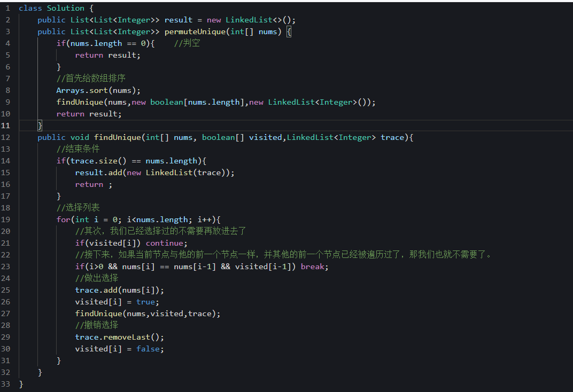Click "new boolean[nums.length]" argument
This screenshot has width=573, height=392.
click(x=188, y=102)
